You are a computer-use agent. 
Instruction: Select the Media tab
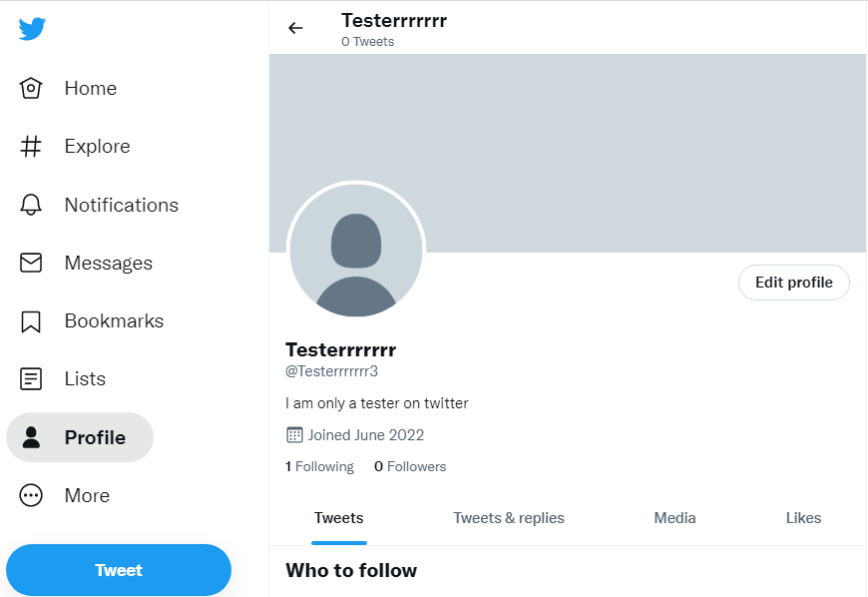tap(675, 518)
